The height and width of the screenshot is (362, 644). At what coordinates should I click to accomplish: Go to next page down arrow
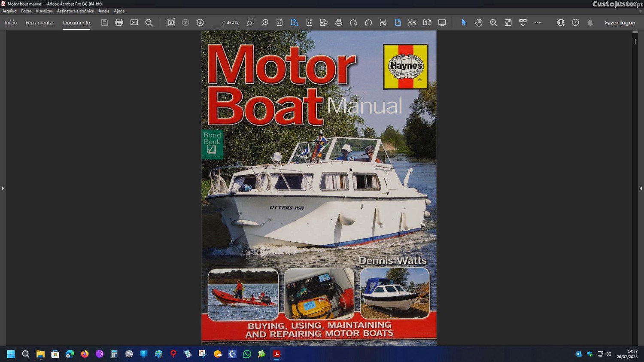[x=200, y=22]
